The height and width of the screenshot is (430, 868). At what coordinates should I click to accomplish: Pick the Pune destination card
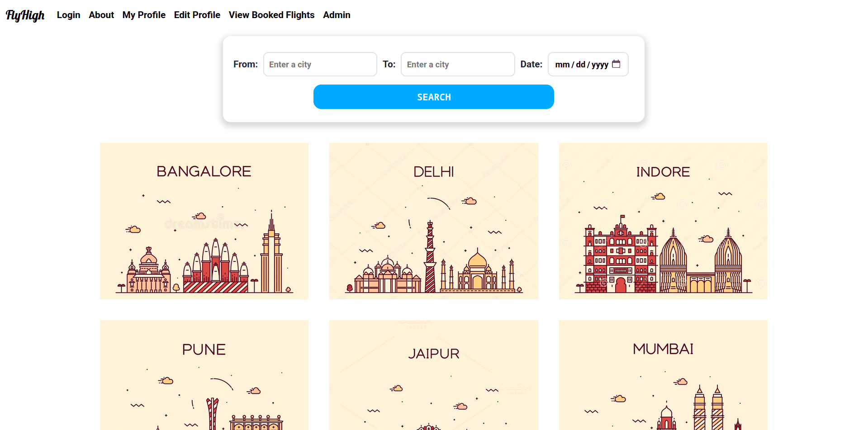[x=204, y=375]
